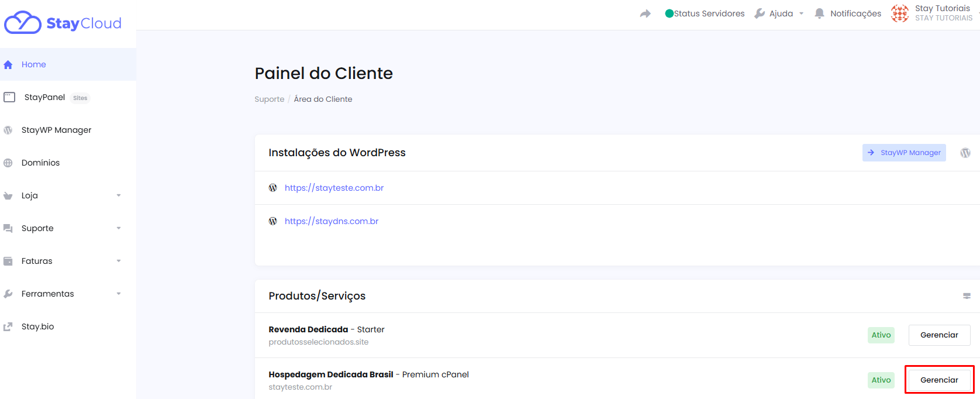980x399 pixels.
Task: Click the Loja basket icon
Action: pyautogui.click(x=8, y=196)
